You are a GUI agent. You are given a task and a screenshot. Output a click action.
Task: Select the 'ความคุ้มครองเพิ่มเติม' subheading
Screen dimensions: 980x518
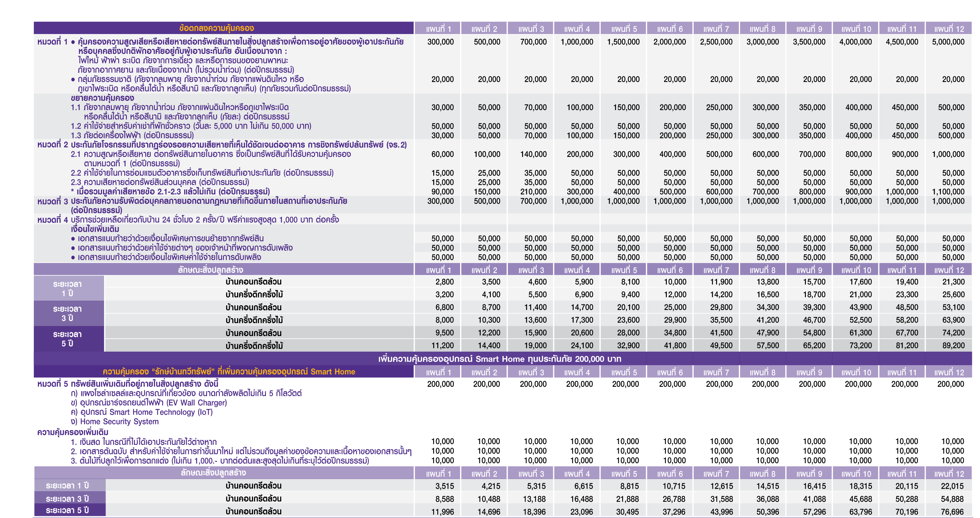pos(73,433)
